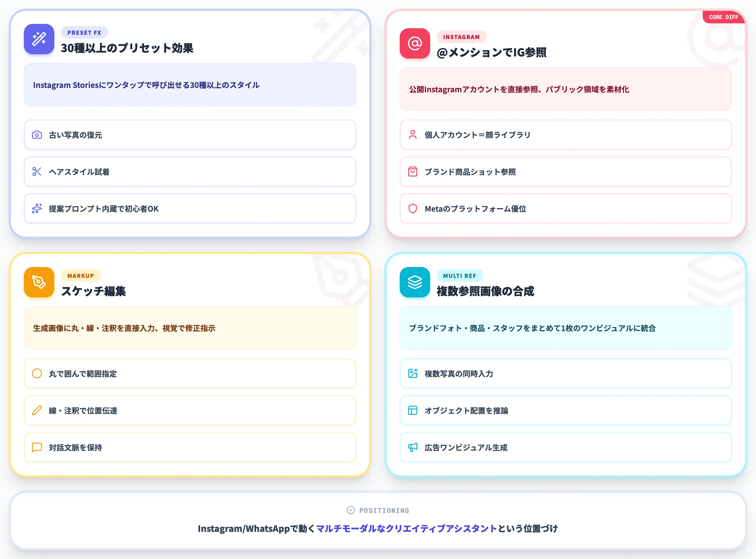Click the red @ Instagram icon
756x559 pixels.
pos(415,44)
